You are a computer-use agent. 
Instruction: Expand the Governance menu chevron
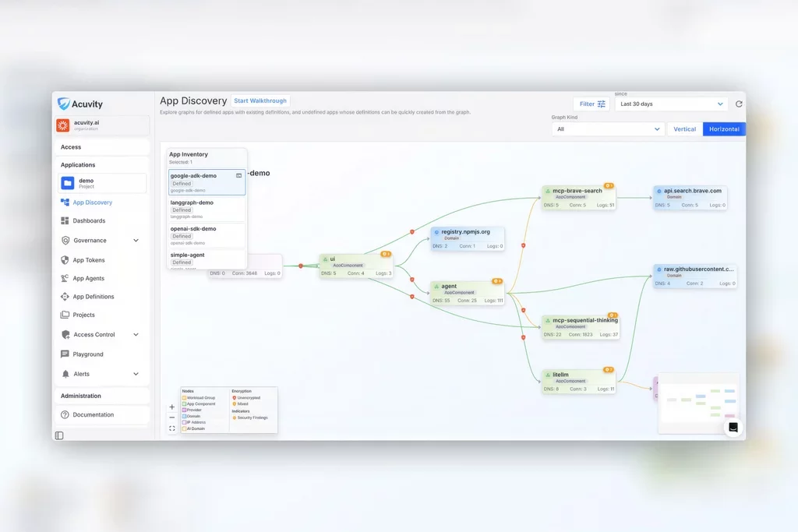point(136,240)
